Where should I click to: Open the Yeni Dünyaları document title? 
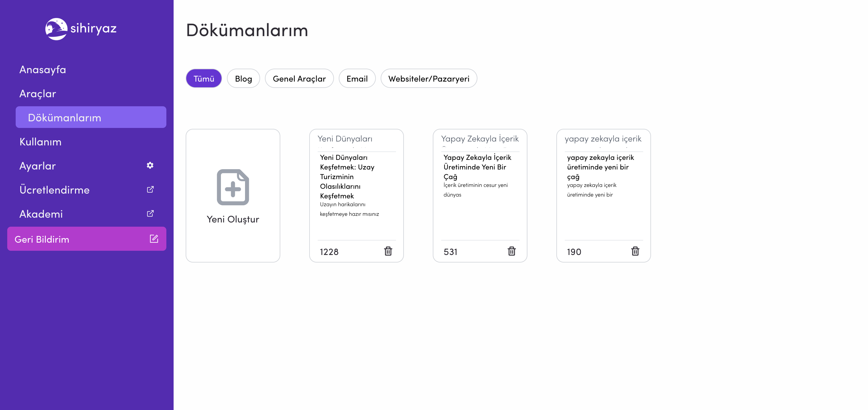coord(345,139)
